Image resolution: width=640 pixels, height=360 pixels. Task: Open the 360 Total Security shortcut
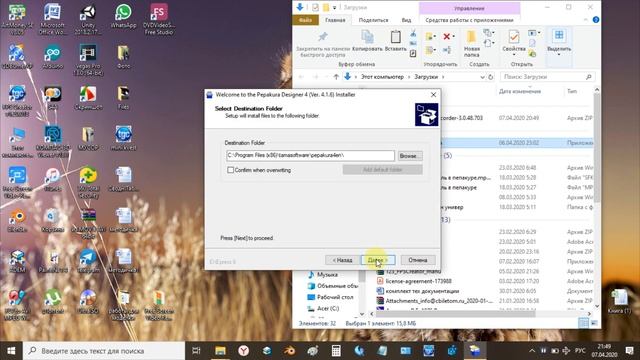88,183
